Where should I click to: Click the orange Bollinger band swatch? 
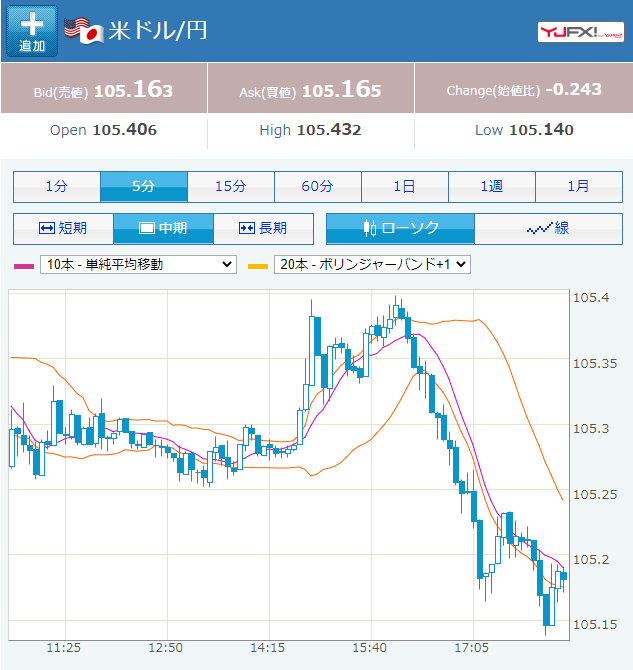pyautogui.click(x=258, y=266)
